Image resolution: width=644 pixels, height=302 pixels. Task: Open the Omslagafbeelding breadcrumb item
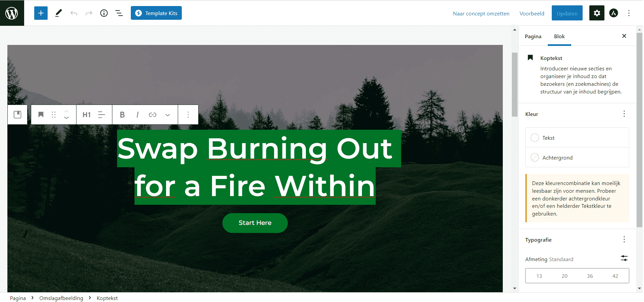[61, 298]
